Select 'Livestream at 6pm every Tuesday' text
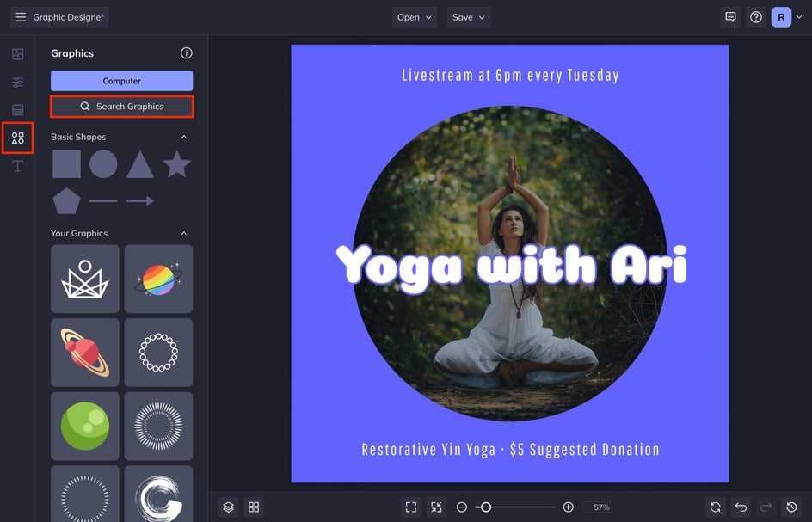Screen dimensions: 812x522 tap(510, 76)
